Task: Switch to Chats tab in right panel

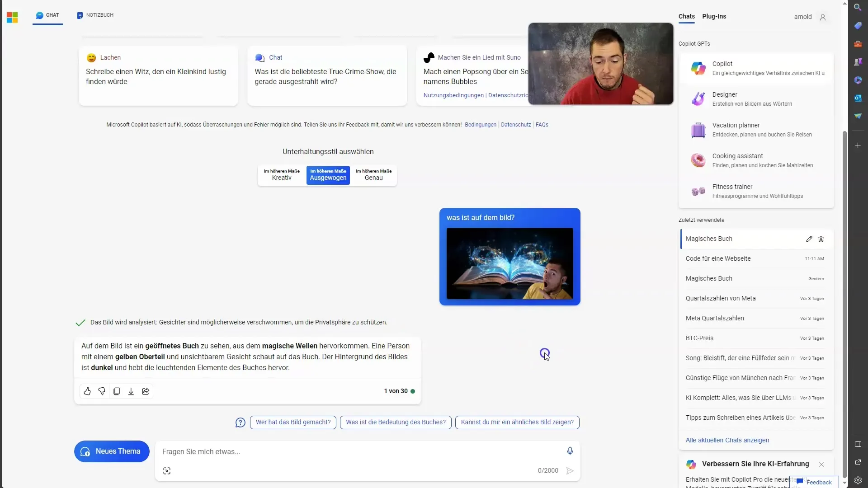Action: coord(687,16)
